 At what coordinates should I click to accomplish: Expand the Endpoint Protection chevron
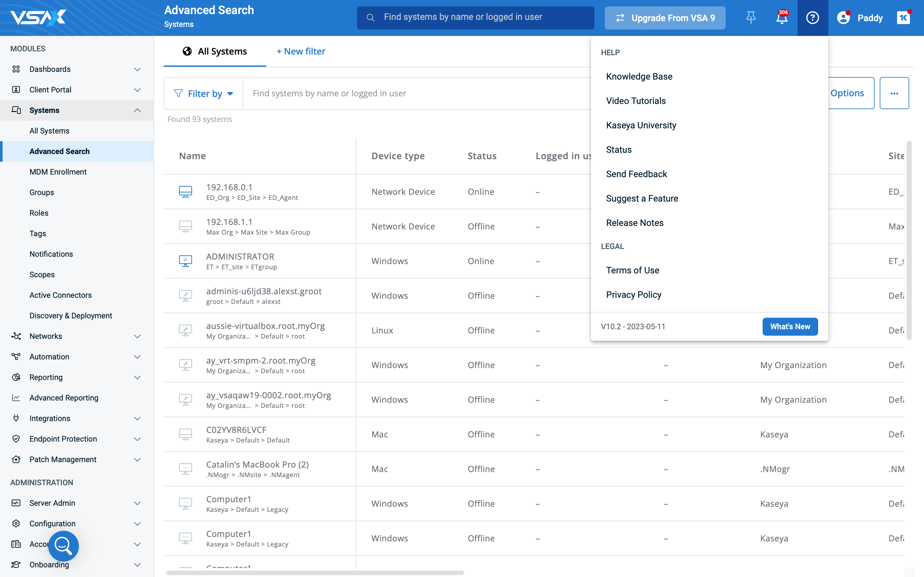tap(137, 439)
